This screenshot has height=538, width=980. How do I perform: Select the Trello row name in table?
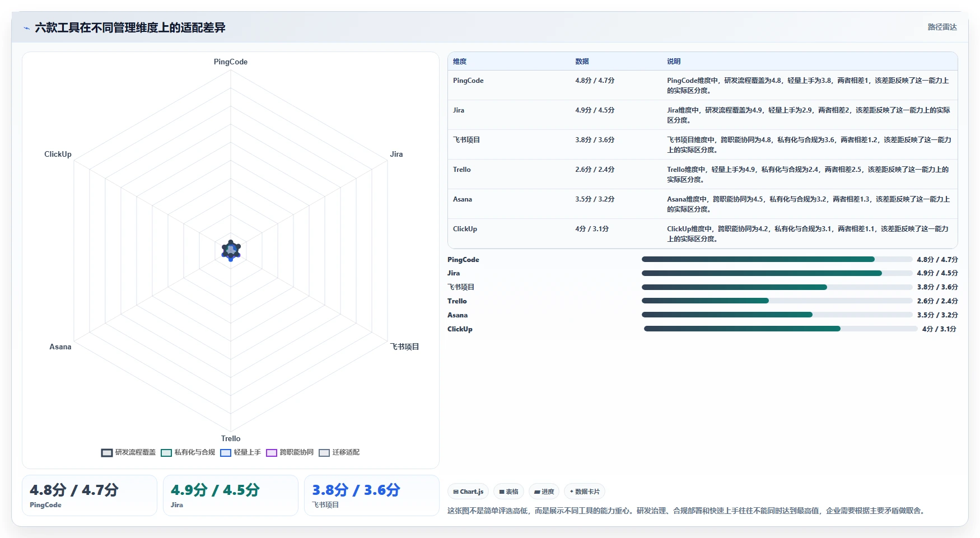[462, 170]
